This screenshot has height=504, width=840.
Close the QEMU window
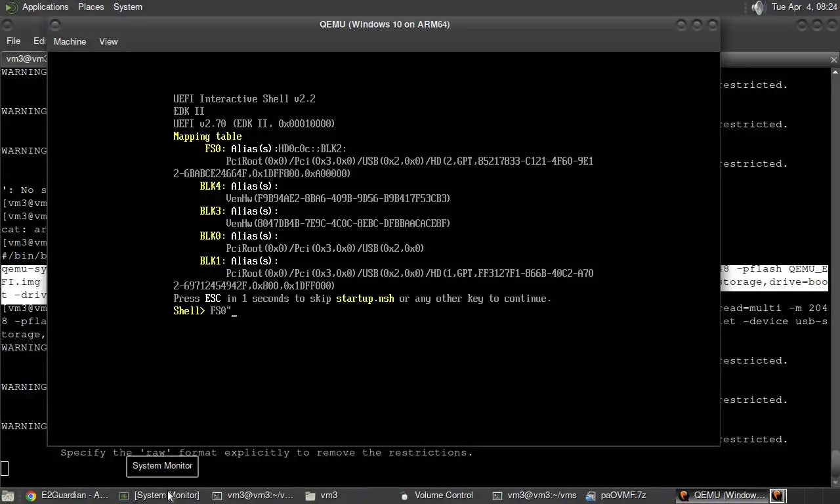tap(713, 24)
